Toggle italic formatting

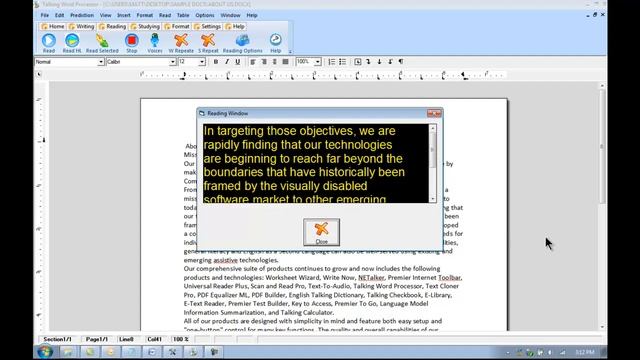(227, 62)
